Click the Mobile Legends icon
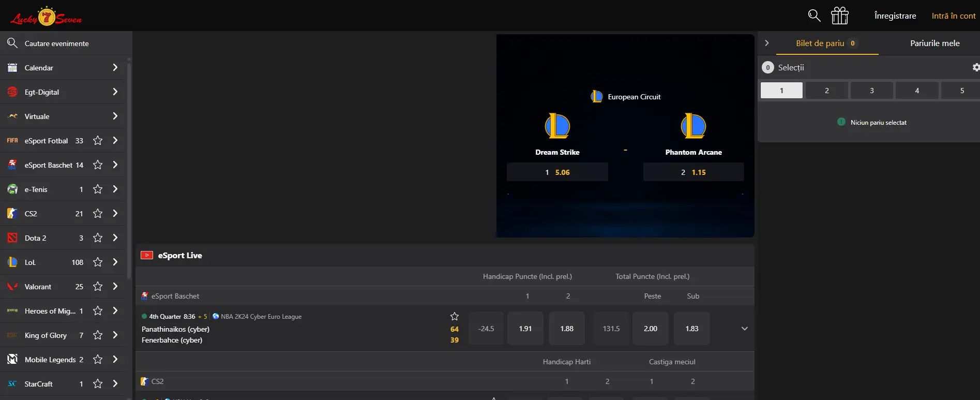Viewport: 980px width, 400px height. 12,360
